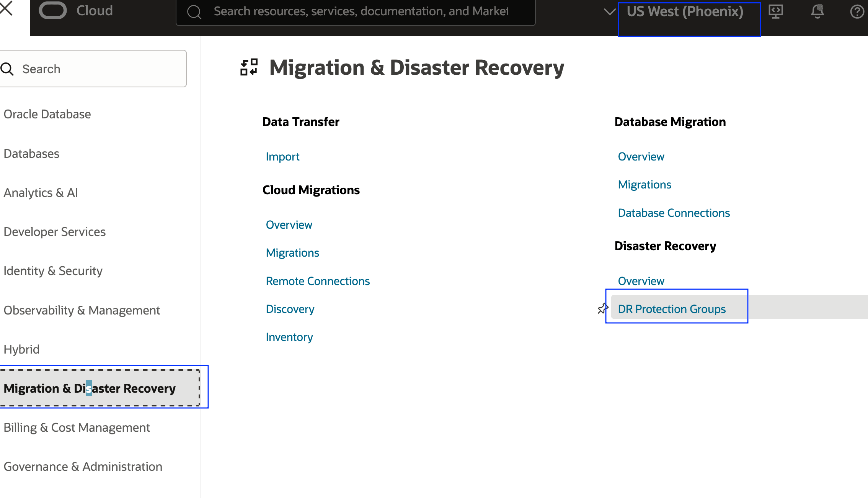Expand the US West (Phoenix) region selector
868x498 pixels.
click(x=685, y=11)
